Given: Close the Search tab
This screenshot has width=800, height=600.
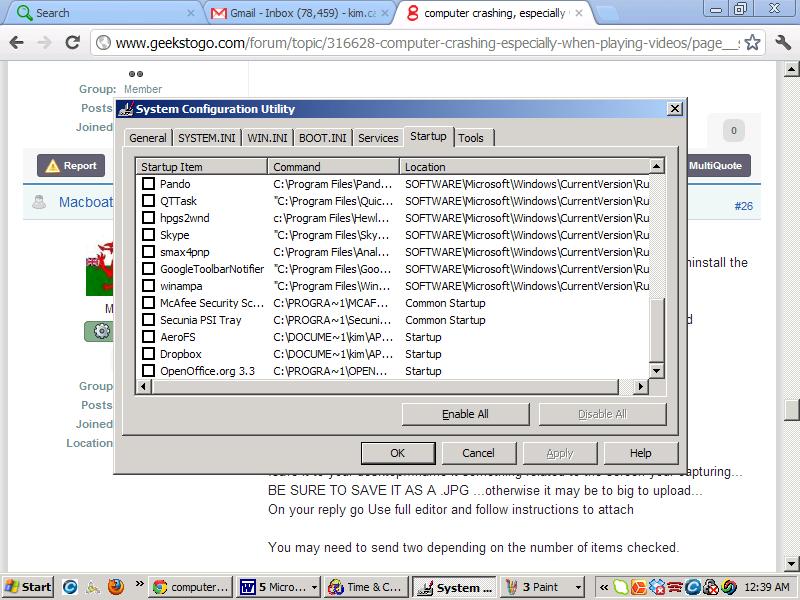Looking at the screenshot, I should pyautogui.click(x=191, y=13).
